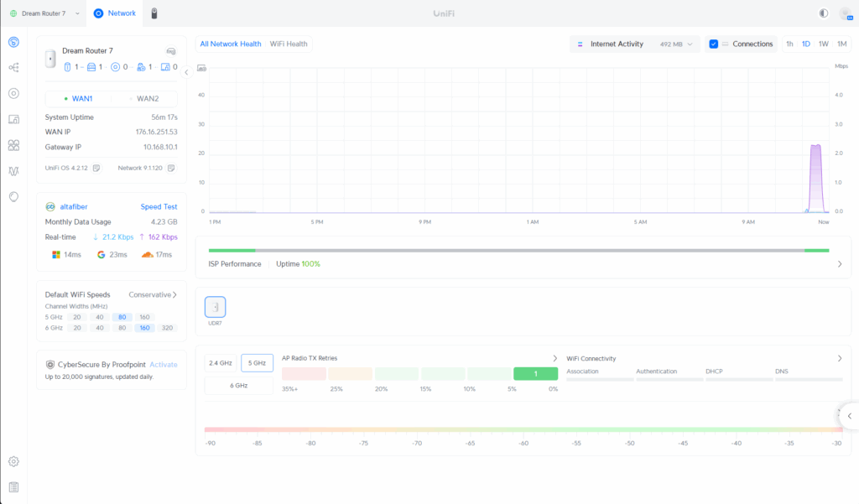Collapse the left panel with the chevron
Screen dimensions: 859x504
(186, 72)
